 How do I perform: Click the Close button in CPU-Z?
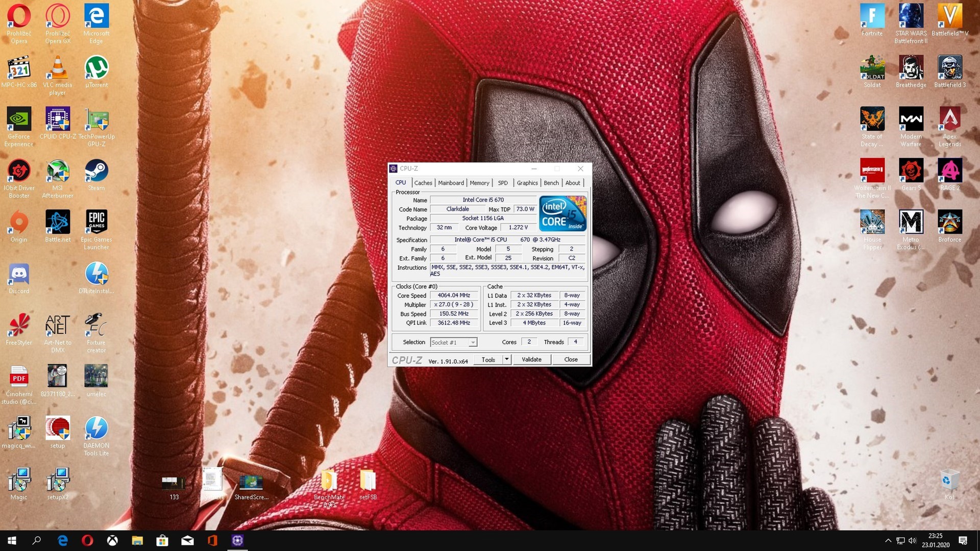click(571, 360)
